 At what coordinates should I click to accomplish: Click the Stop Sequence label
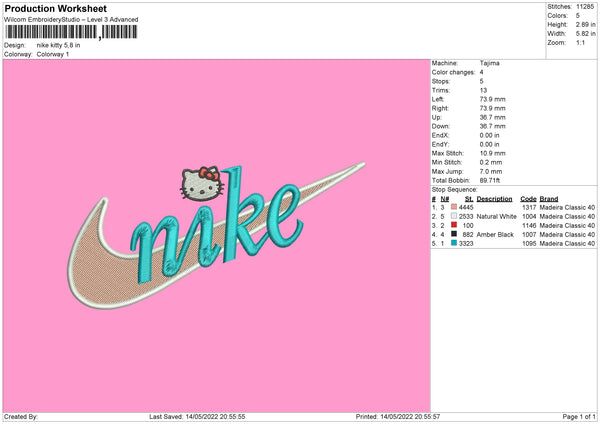coord(454,187)
